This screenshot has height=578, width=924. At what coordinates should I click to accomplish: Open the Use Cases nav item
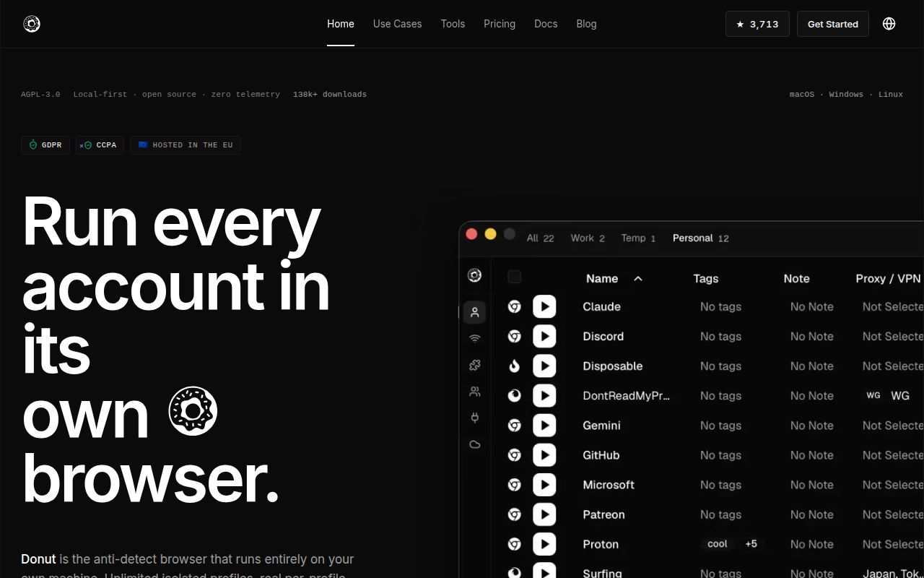point(397,24)
